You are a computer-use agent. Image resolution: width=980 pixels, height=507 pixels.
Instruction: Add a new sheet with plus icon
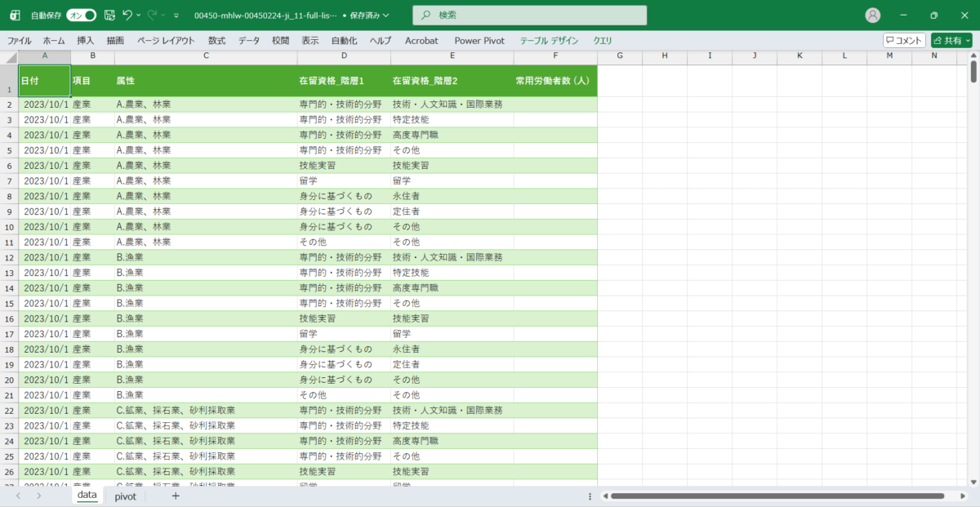point(176,496)
